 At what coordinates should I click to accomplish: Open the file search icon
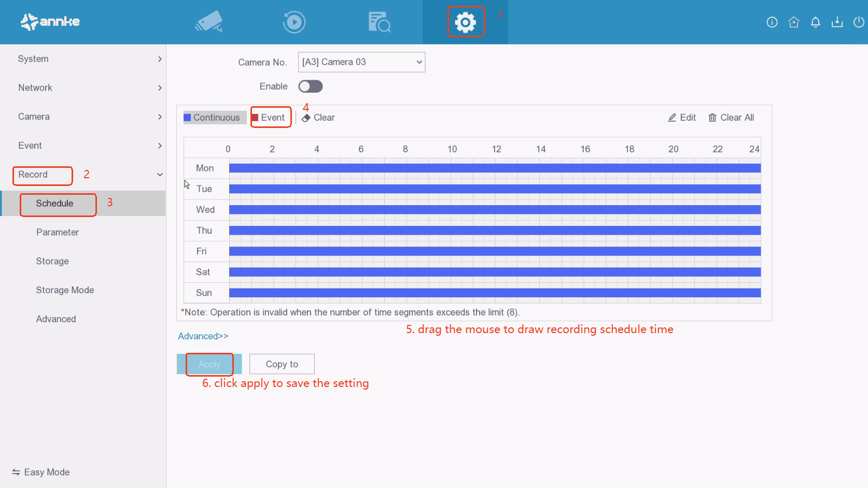coord(380,22)
